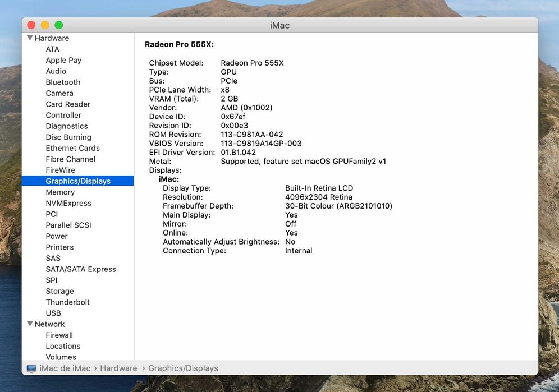Select Disc Burning entry
This screenshot has height=392, width=559.
tap(68, 137)
